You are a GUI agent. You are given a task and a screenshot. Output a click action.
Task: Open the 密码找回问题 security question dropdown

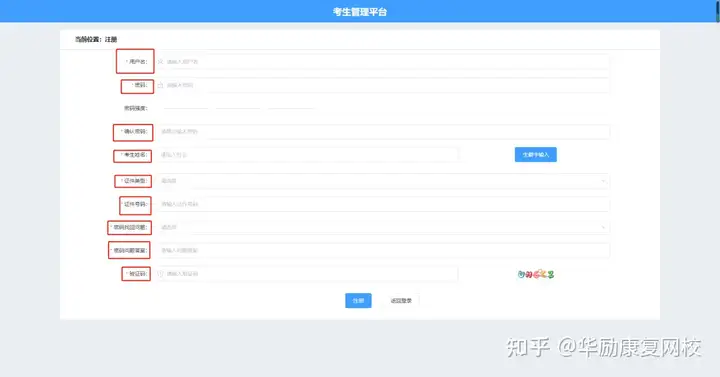click(x=382, y=227)
